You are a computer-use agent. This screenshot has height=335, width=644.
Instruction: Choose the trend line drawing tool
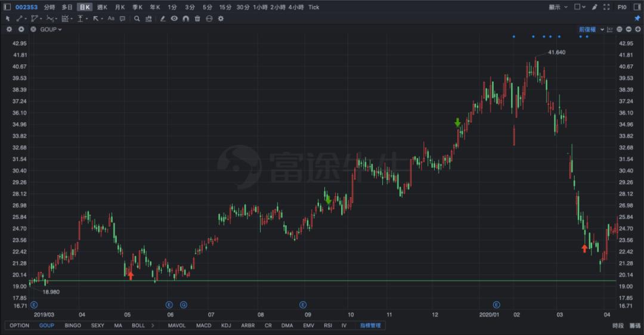[20, 18]
